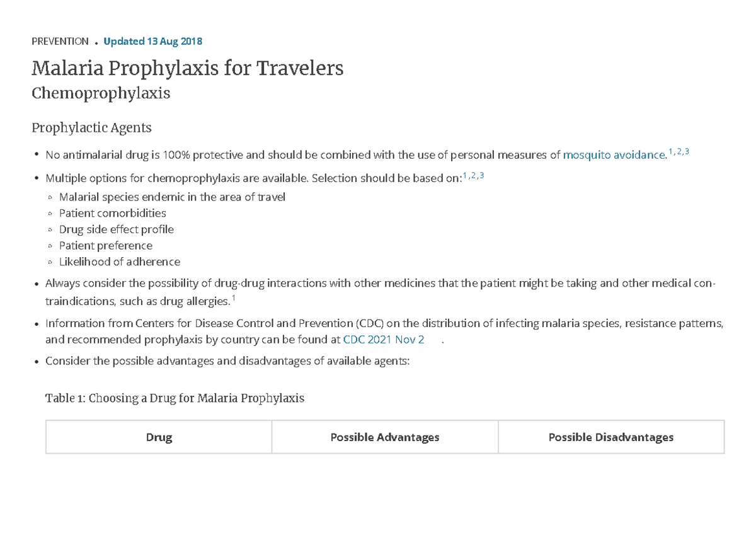
Task: Click the "Possible Disadvantages" column header
Action: click(x=611, y=437)
